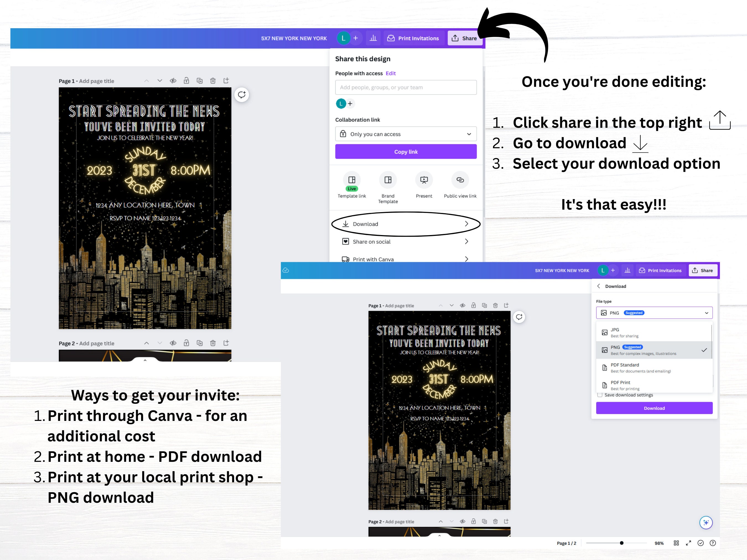Open the Print Invitations panel

[413, 38]
